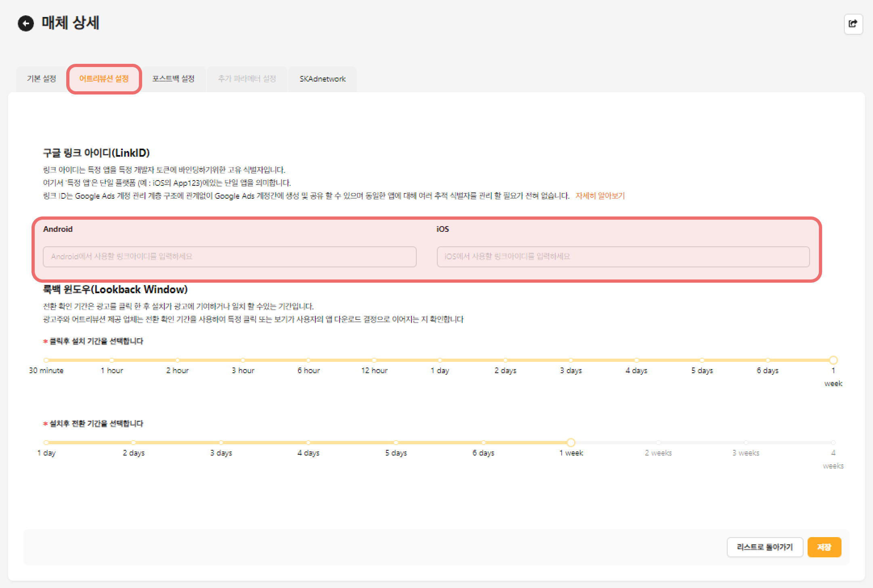
Task: Click the iOS link ID input field
Action: tap(623, 257)
